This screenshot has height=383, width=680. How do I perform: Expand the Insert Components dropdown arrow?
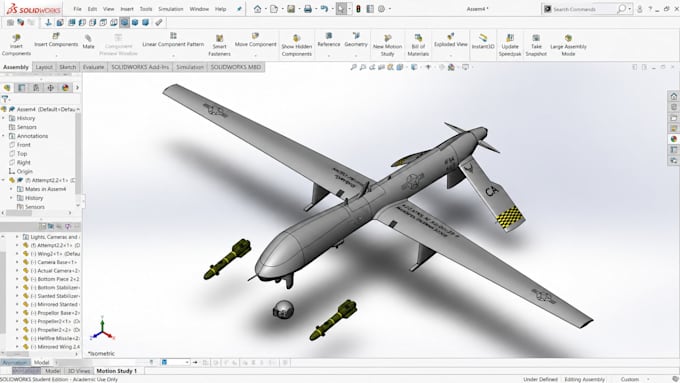tap(56, 55)
